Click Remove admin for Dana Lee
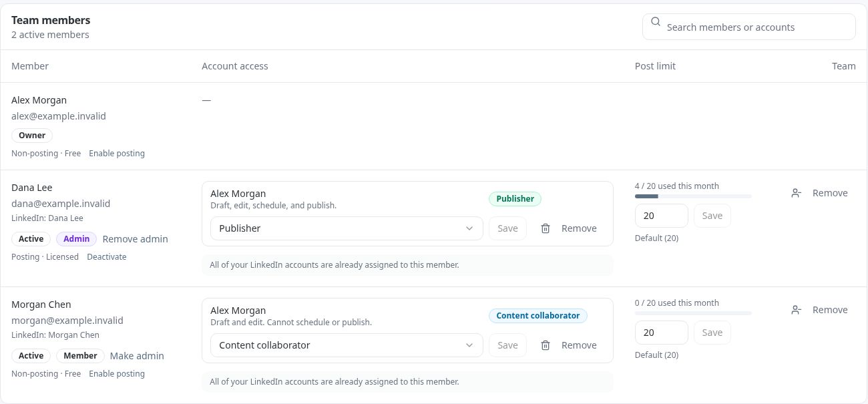Viewport: 868px width, 404px height. tap(136, 239)
